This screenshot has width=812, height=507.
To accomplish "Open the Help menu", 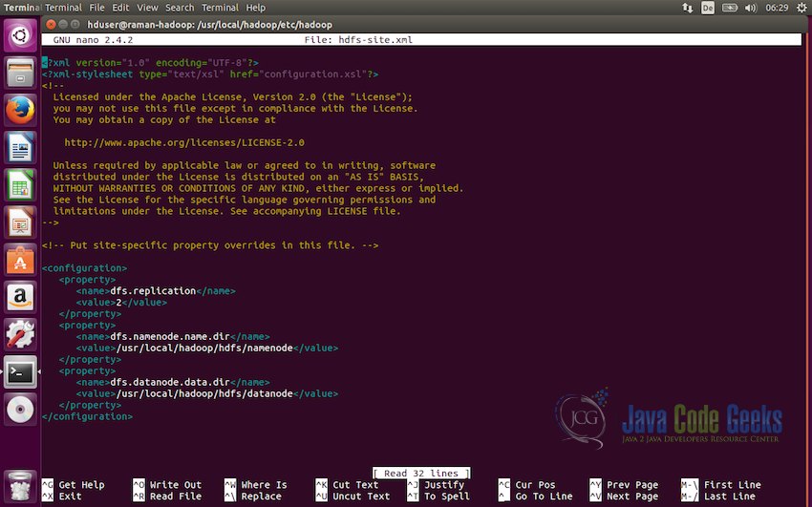I will coord(255,8).
